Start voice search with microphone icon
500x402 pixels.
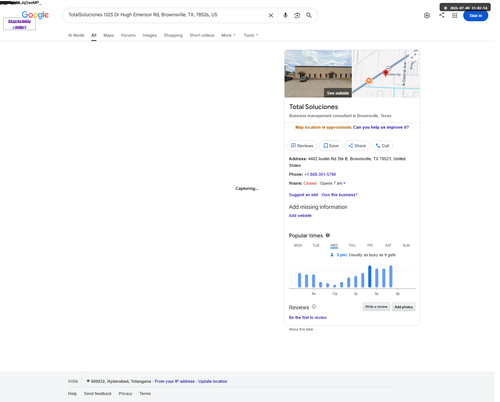[x=285, y=15]
